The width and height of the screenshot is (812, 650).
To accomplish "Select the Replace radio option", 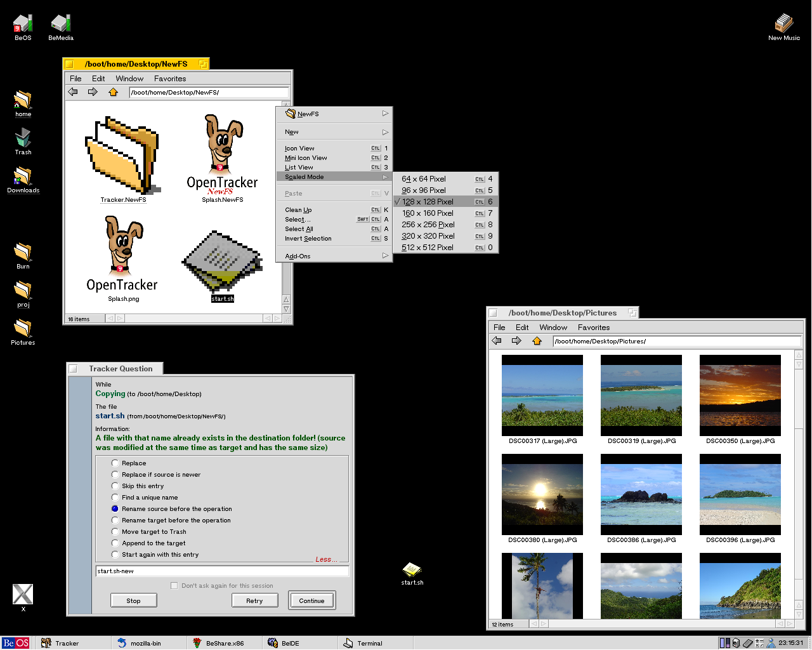I will pyautogui.click(x=115, y=463).
